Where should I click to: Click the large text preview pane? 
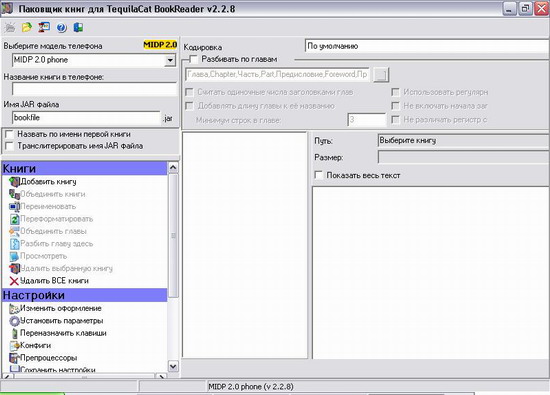[431, 273]
